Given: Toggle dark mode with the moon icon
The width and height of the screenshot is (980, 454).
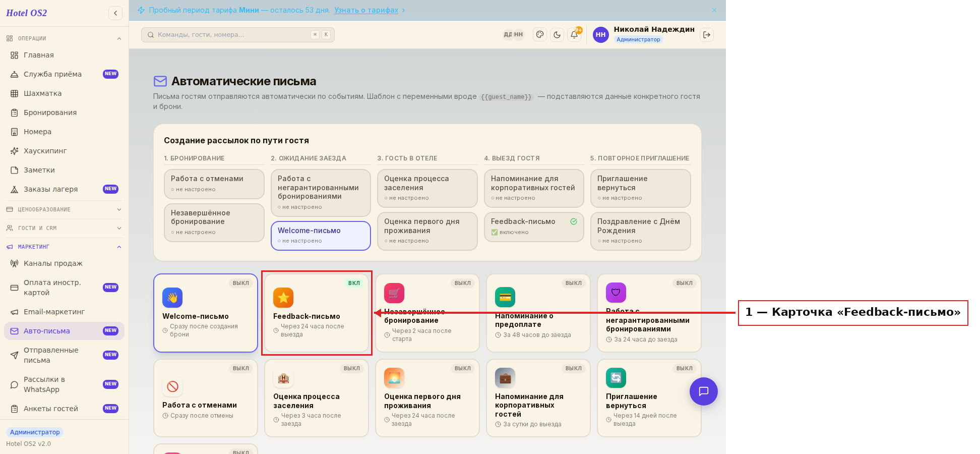Looking at the screenshot, I should point(557,35).
